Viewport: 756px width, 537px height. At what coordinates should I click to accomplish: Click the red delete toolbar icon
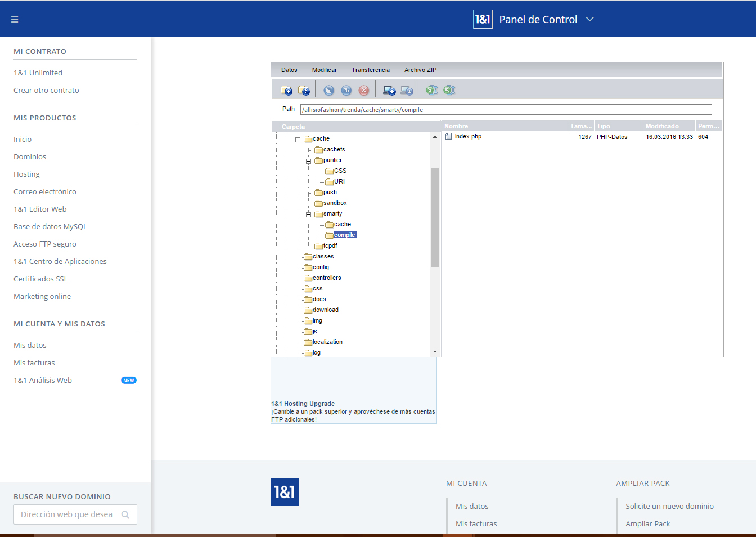(364, 90)
